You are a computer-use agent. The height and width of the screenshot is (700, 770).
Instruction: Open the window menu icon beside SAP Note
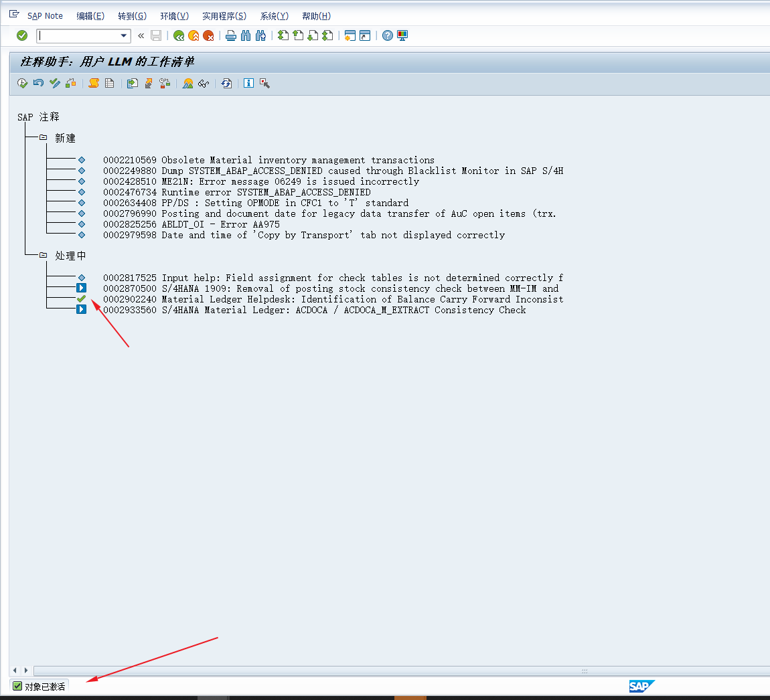point(14,15)
